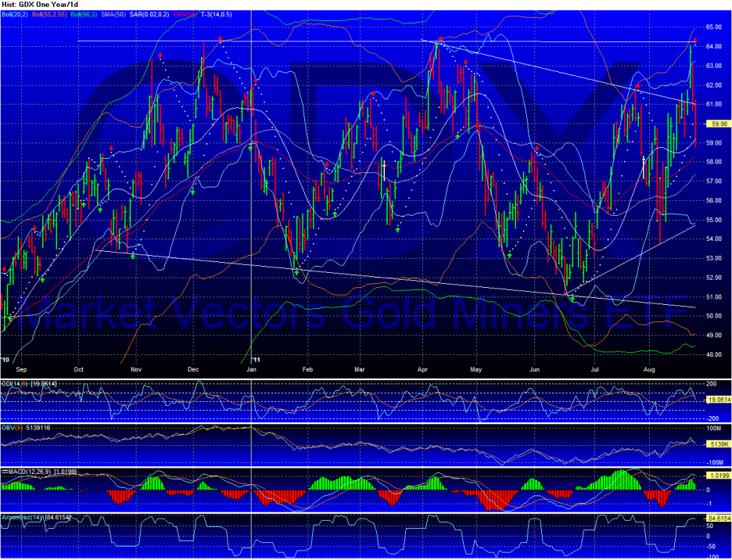This screenshot has width=732, height=560.
Task: Click the May label on the time axis
Action: (x=475, y=367)
